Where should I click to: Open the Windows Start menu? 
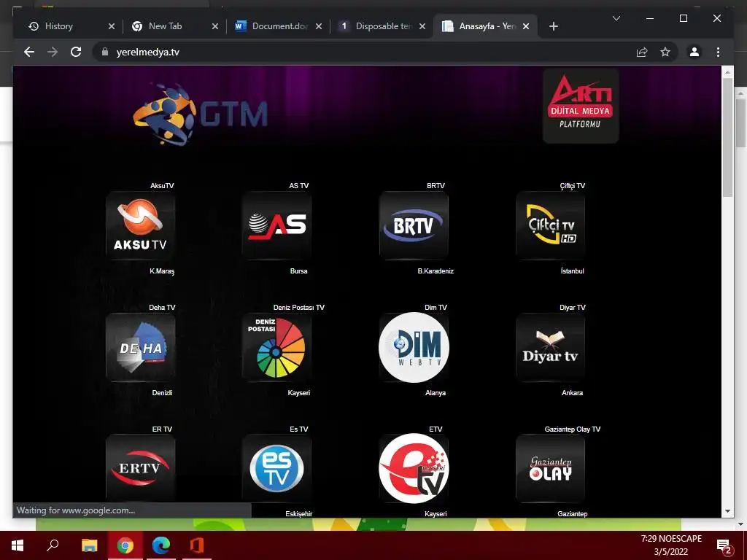(x=18, y=545)
